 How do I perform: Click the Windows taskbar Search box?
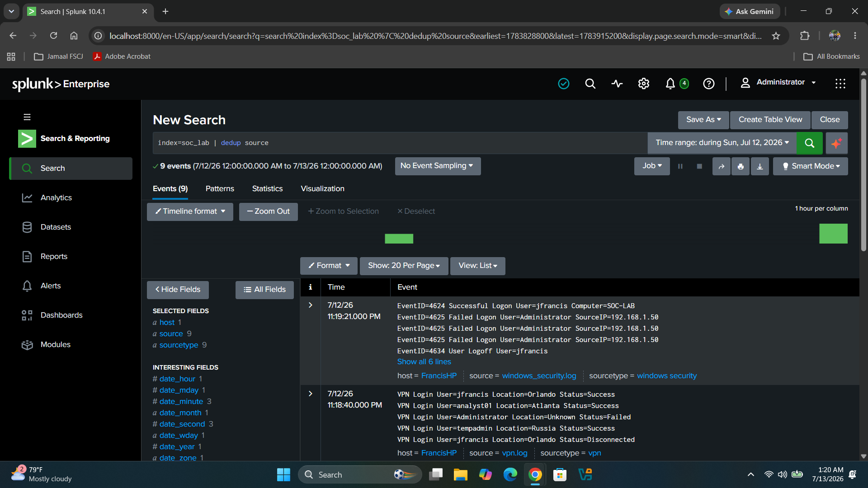point(360,474)
